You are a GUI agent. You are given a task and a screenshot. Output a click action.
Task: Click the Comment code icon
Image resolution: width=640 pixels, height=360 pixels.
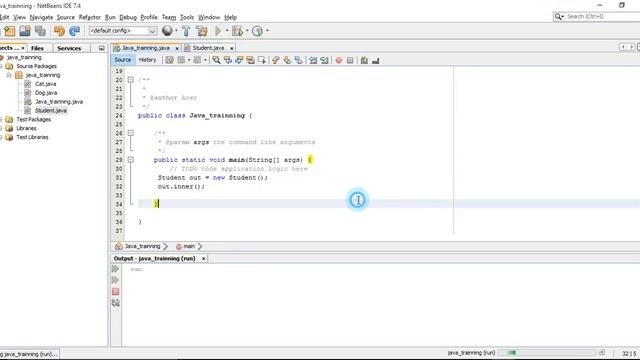(364, 60)
